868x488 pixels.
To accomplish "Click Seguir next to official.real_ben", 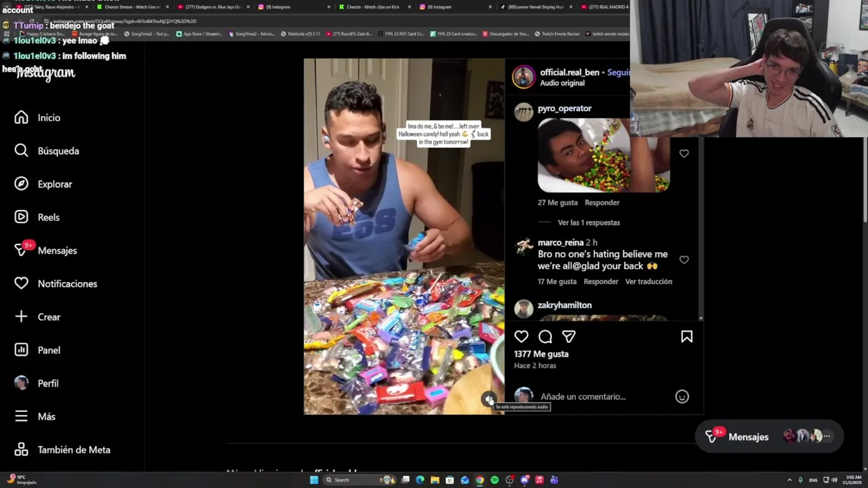I will [618, 73].
